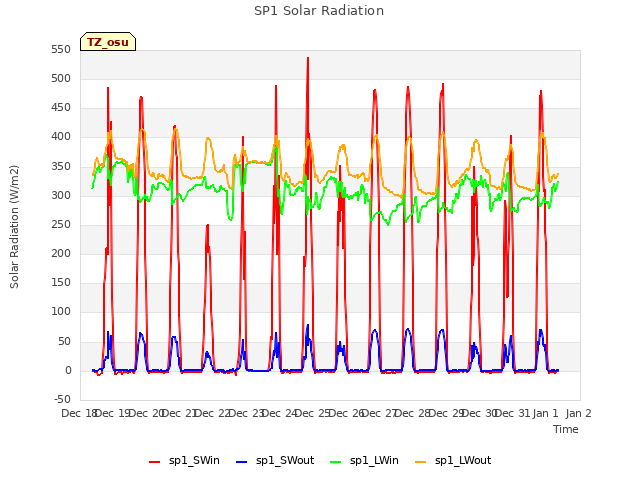
Task: Select the sp1_SWout legend label
Action: point(285,460)
